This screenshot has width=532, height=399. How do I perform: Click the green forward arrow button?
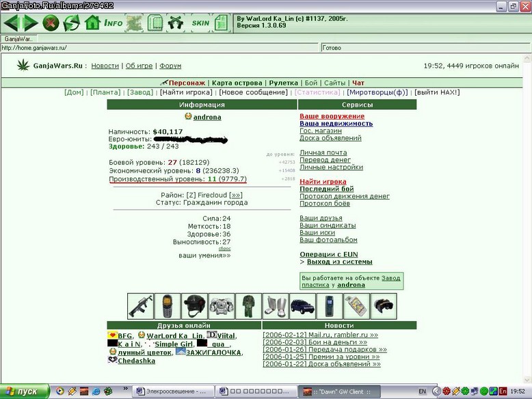coord(30,23)
